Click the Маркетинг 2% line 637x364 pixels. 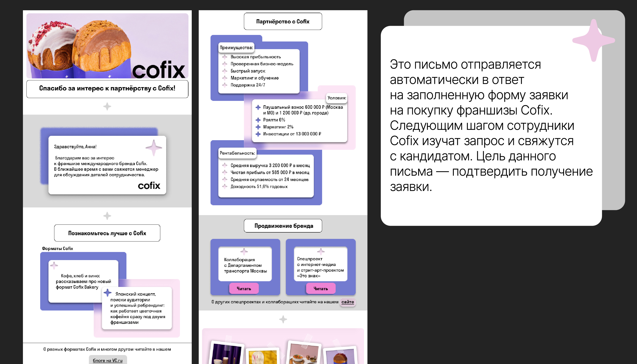278,127
